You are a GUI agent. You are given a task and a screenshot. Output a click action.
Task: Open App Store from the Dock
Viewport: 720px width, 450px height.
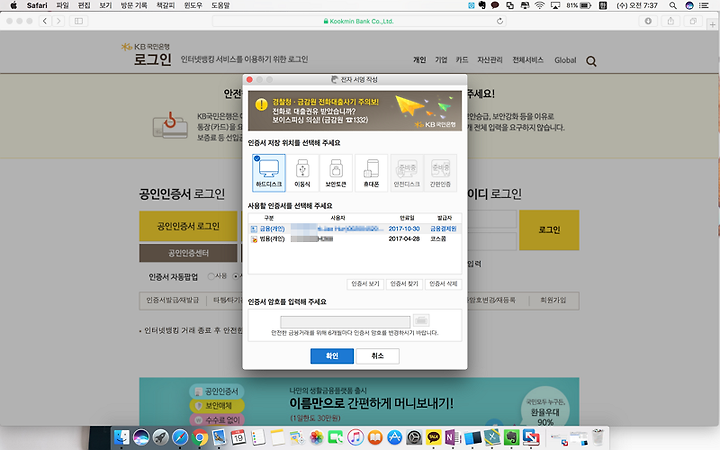394,437
